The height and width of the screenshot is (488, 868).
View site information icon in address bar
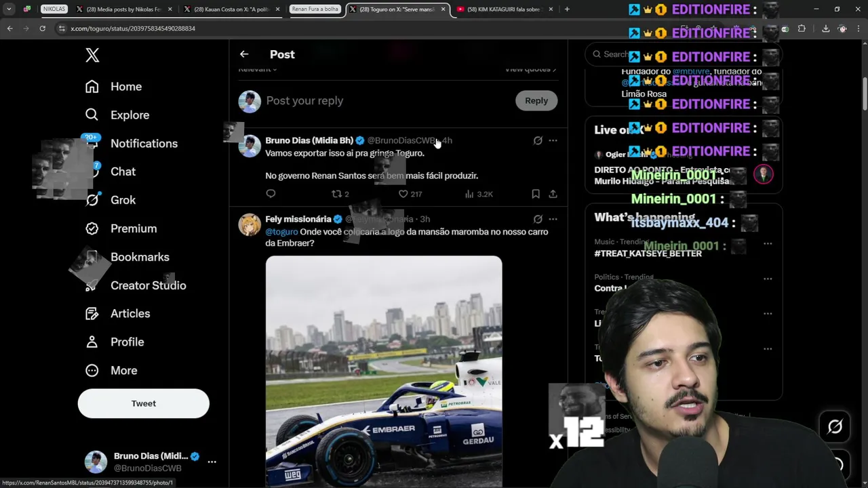62,28
